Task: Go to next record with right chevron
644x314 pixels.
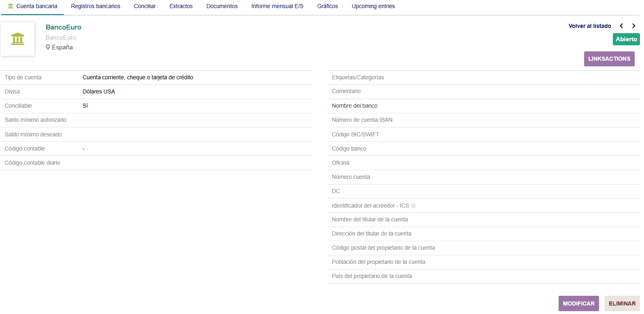Action: point(633,26)
